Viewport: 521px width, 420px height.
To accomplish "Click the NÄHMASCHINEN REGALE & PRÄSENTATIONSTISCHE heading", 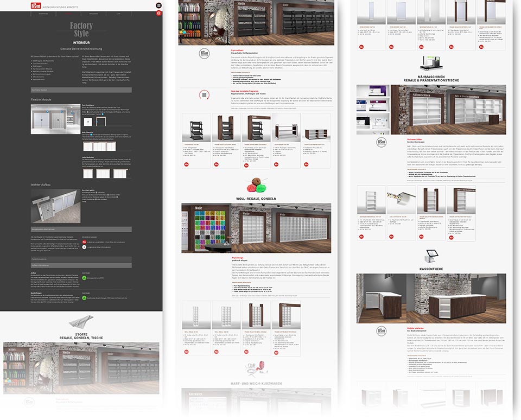I will click(x=431, y=79).
